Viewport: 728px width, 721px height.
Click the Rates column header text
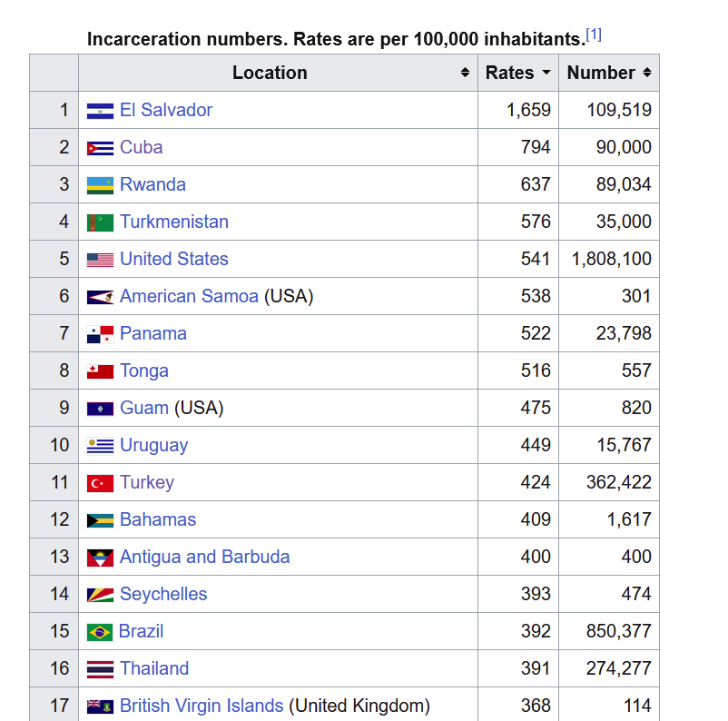point(510,73)
